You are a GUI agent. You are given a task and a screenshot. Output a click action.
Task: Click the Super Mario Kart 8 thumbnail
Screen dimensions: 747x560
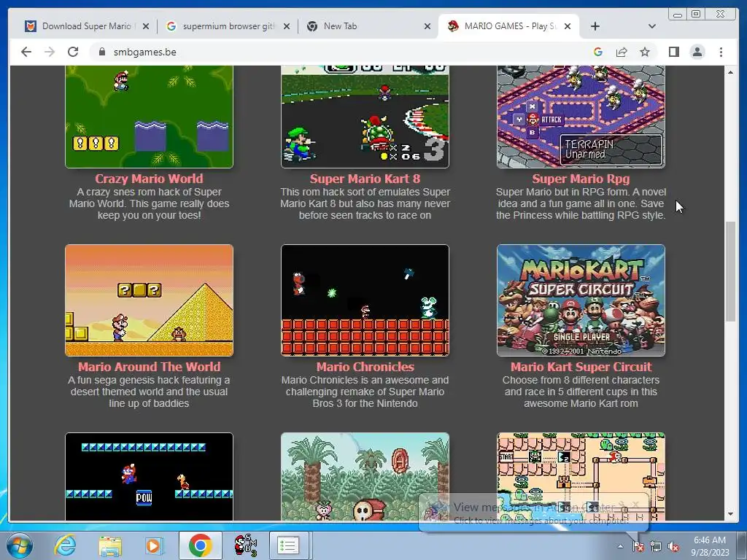365,117
